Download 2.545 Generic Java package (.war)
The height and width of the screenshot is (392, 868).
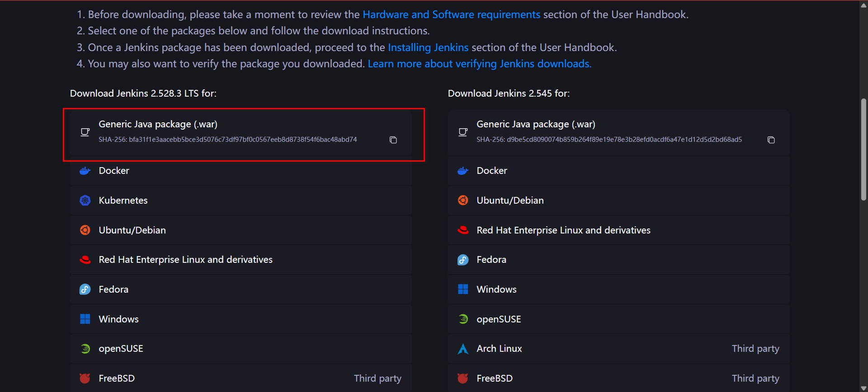[x=619, y=133]
